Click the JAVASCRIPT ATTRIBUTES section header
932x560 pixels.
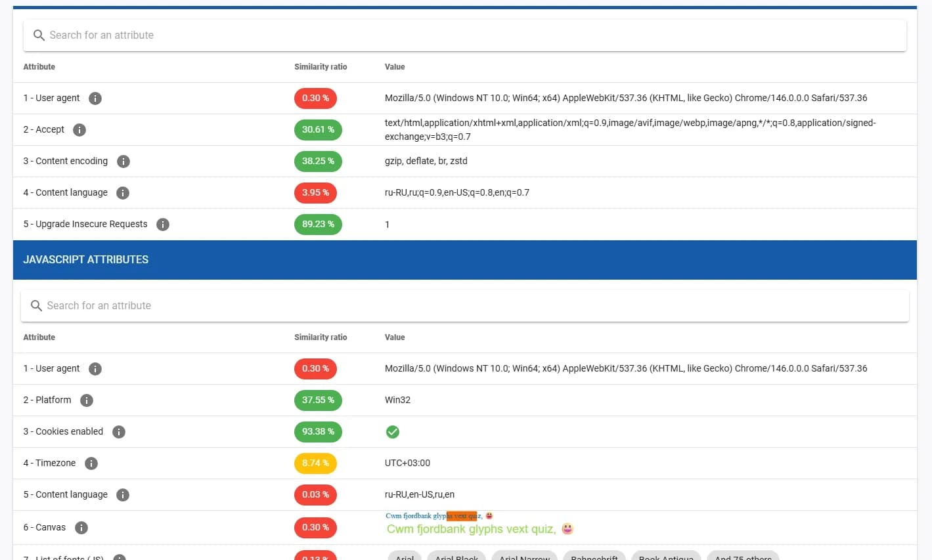coord(86,260)
